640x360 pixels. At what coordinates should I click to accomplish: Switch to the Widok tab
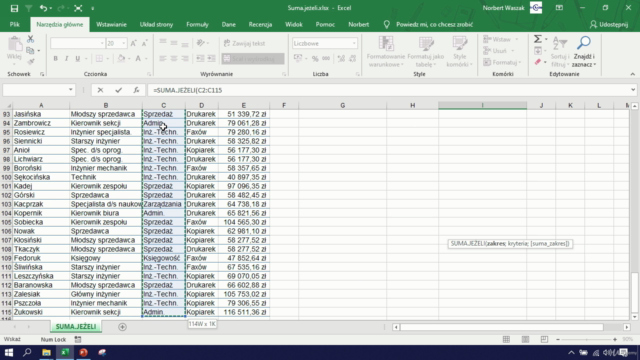point(293,24)
